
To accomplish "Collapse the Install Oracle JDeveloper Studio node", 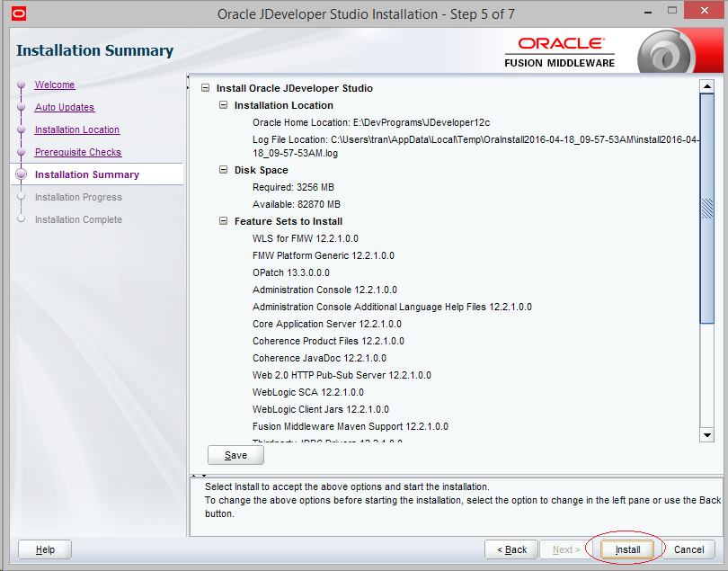I will [x=205, y=88].
